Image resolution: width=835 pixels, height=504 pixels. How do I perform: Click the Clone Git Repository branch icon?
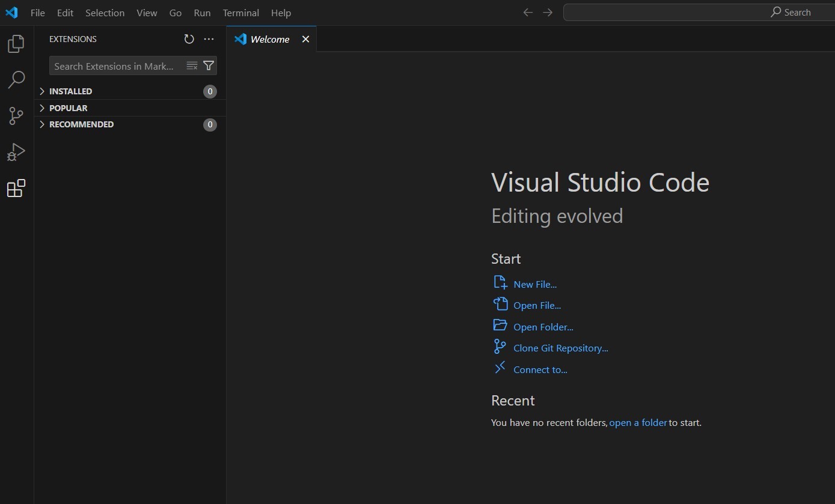click(500, 347)
